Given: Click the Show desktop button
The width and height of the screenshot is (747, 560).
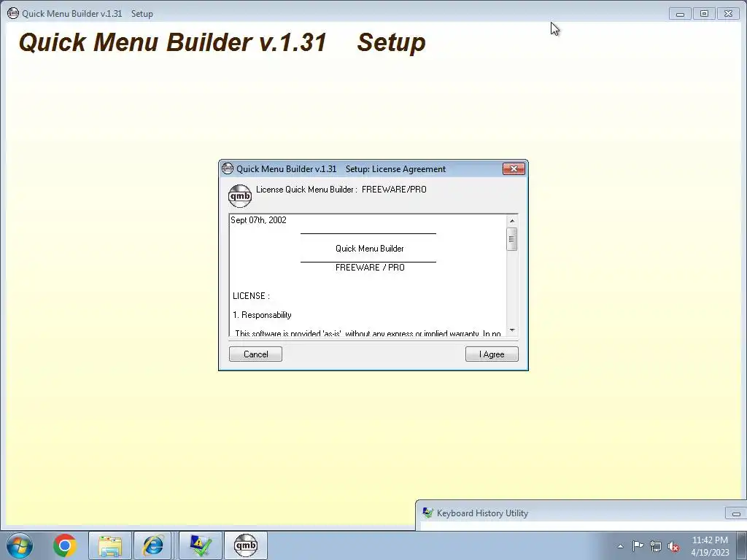Looking at the screenshot, I should tap(742, 545).
